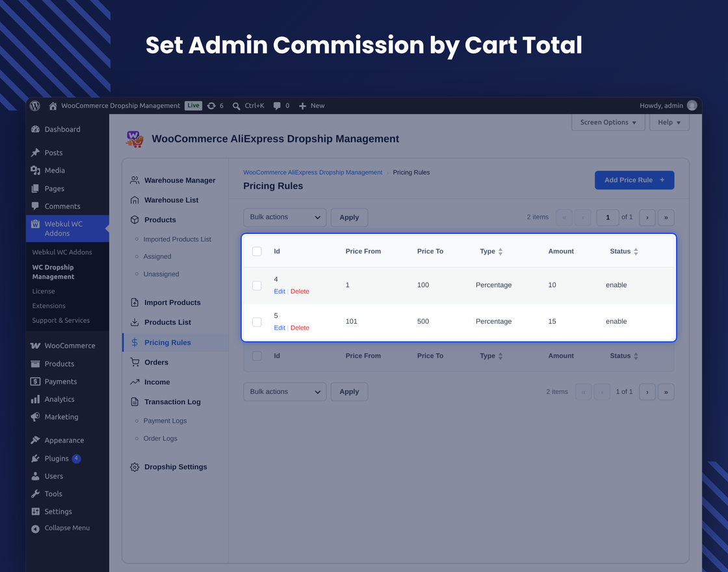
Task: Click the Warehouse Manager people icon
Action: point(135,180)
